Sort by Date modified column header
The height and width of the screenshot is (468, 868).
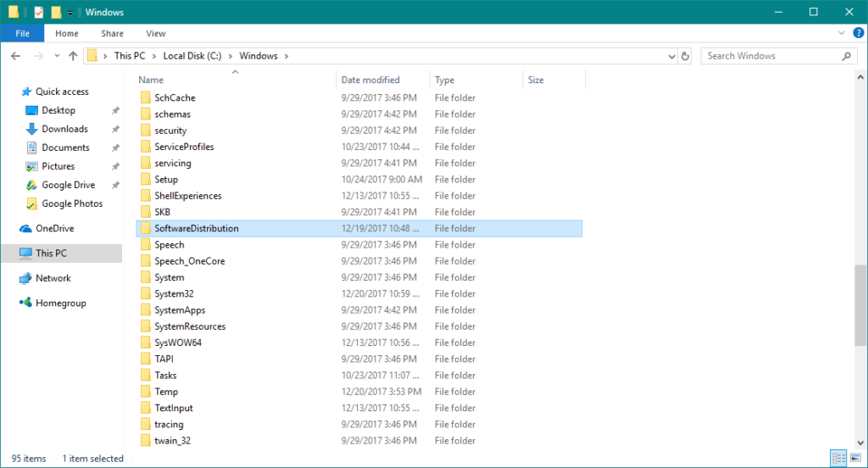pos(382,80)
